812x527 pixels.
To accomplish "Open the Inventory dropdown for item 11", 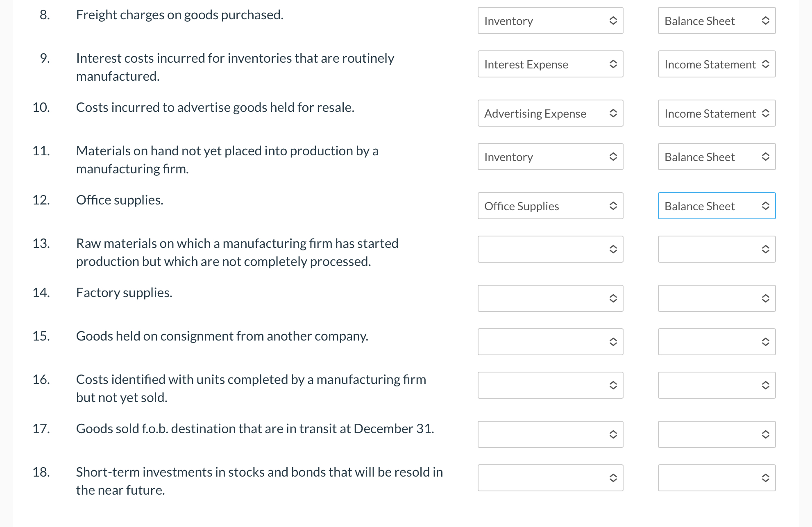I will pos(550,157).
